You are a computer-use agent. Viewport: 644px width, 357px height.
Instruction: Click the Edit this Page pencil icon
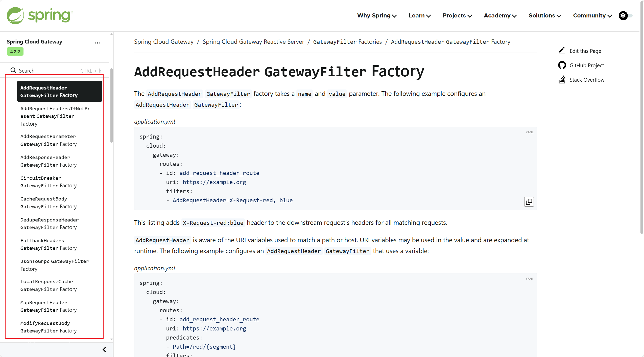point(562,51)
